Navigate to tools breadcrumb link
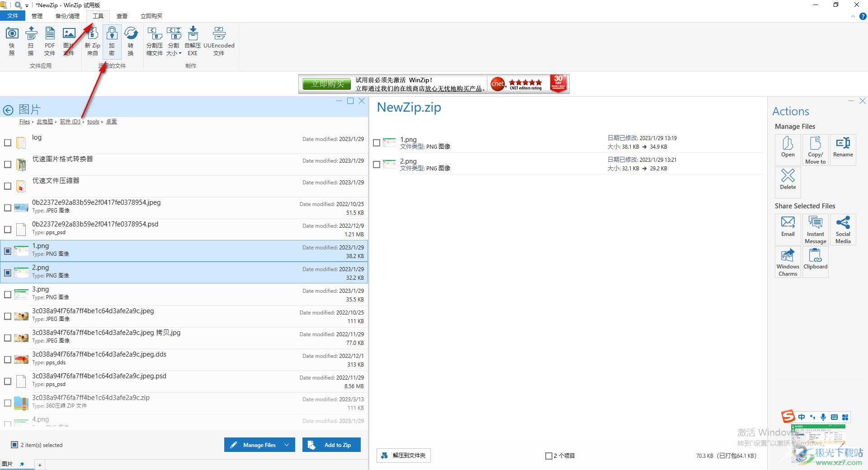Image resolution: width=868 pixels, height=470 pixels. click(93, 122)
